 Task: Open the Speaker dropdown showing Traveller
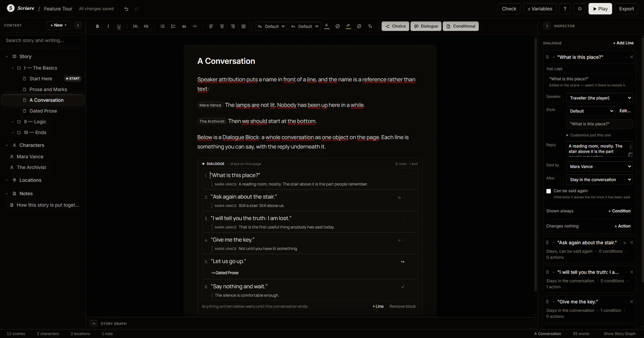[599, 98]
